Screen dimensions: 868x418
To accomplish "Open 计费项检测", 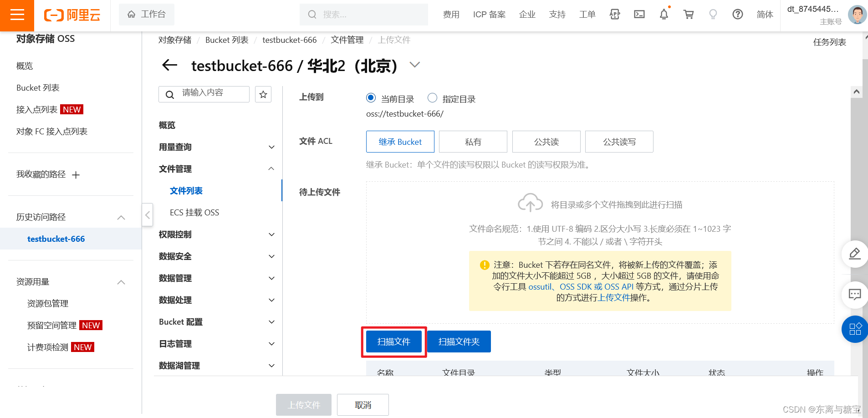I will tap(48, 347).
